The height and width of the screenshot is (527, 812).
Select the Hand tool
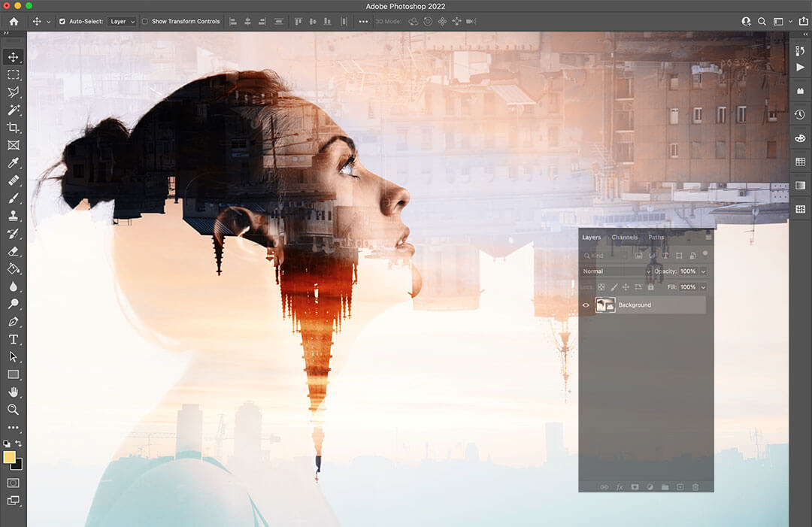click(x=14, y=392)
